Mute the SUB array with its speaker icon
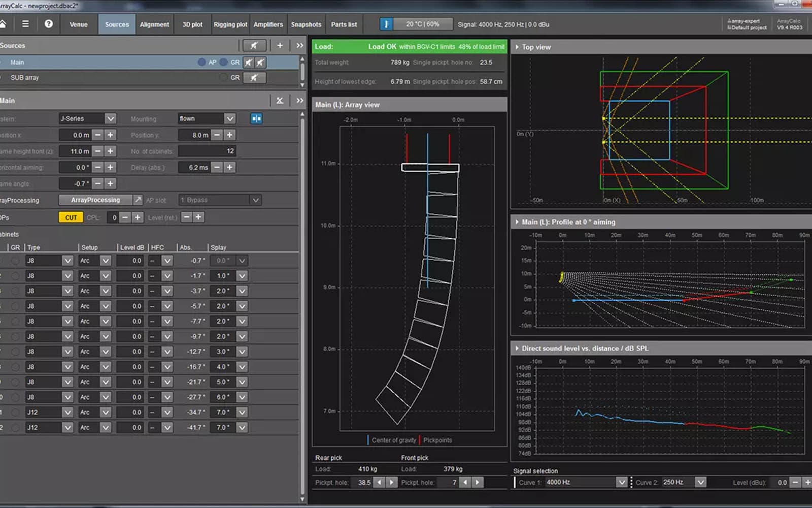 (x=254, y=77)
